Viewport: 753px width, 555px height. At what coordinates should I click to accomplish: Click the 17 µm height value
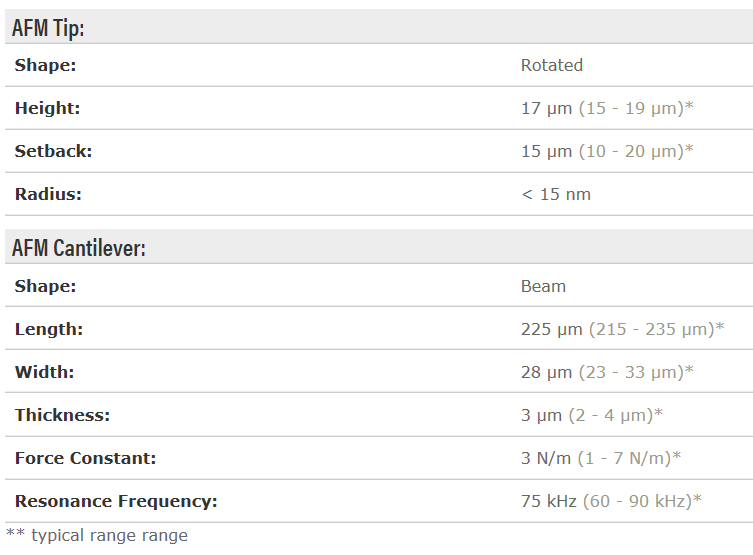coord(546,108)
